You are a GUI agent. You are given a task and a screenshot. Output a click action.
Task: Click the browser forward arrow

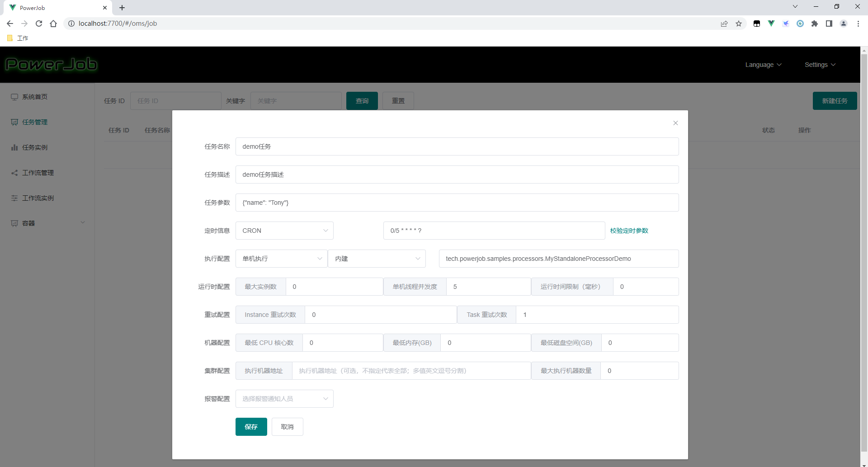(24, 24)
